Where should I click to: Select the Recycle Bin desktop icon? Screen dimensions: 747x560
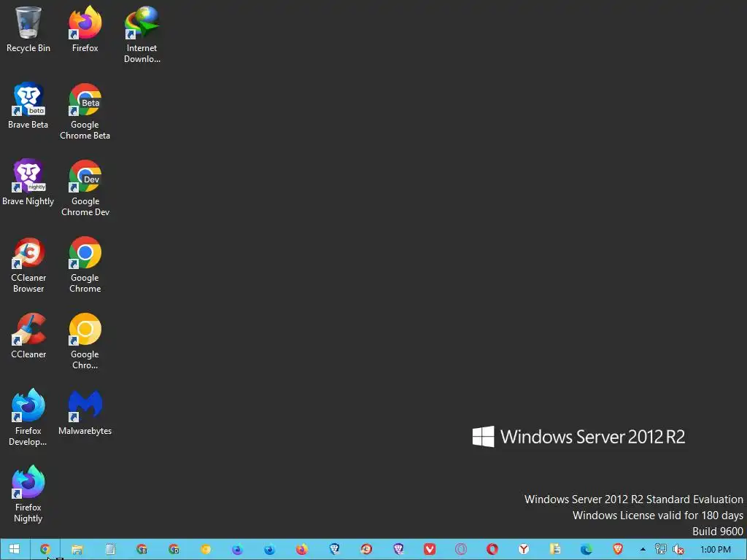28,29
